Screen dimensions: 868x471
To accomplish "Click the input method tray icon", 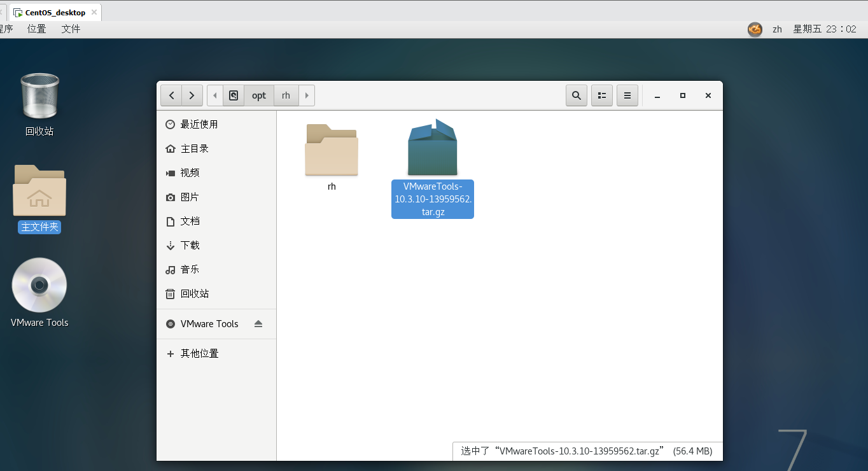I will click(755, 29).
